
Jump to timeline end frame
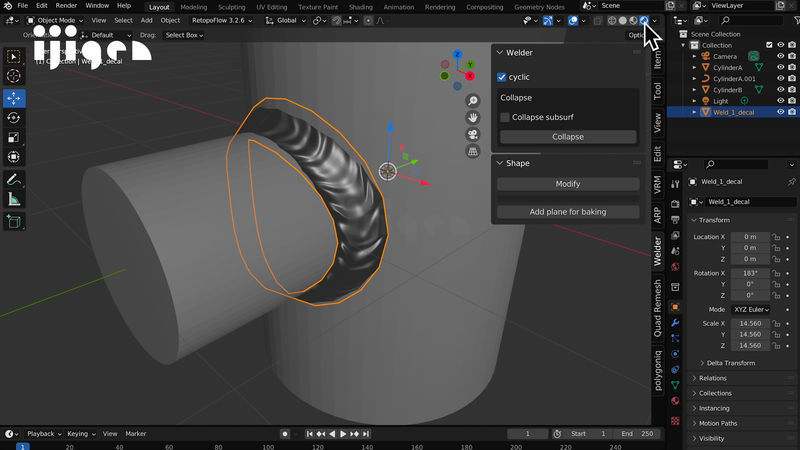[x=366, y=434]
